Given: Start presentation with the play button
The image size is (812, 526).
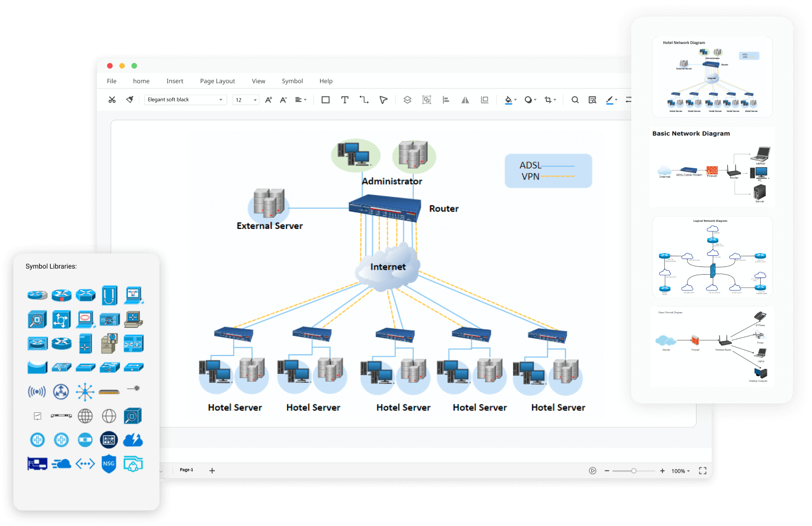Looking at the screenshot, I should [592, 471].
